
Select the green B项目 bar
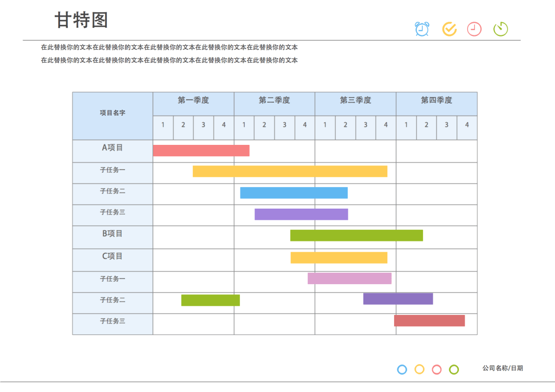pos(357,235)
